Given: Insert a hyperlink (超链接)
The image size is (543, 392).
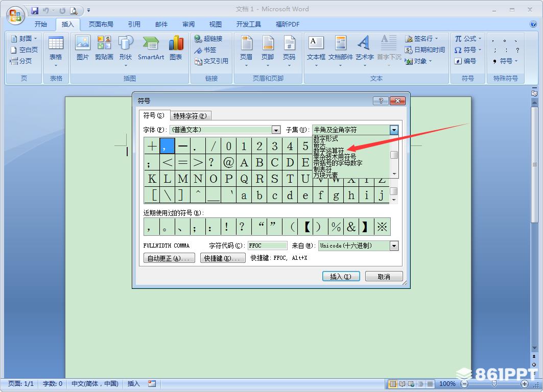Looking at the screenshot, I should (x=208, y=38).
